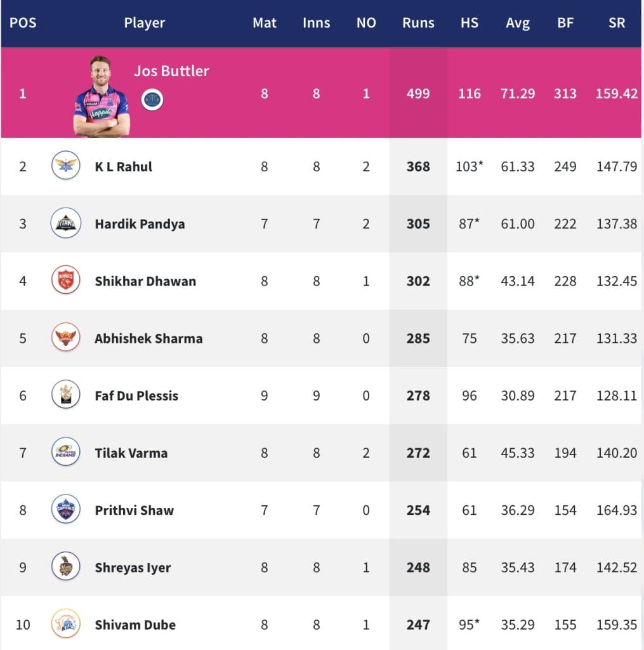The image size is (644, 650).
Task: Click the Mat column header
Action: click(265, 23)
